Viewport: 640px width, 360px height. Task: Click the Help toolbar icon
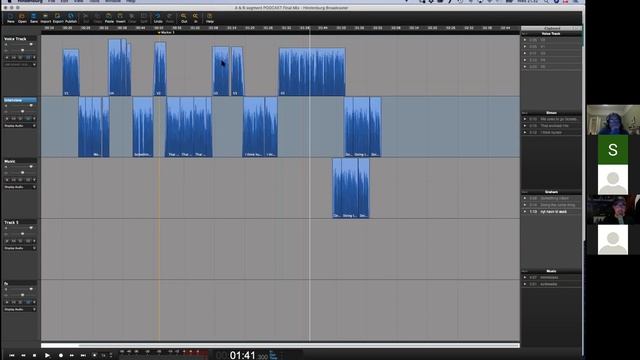click(x=209, y=18)
